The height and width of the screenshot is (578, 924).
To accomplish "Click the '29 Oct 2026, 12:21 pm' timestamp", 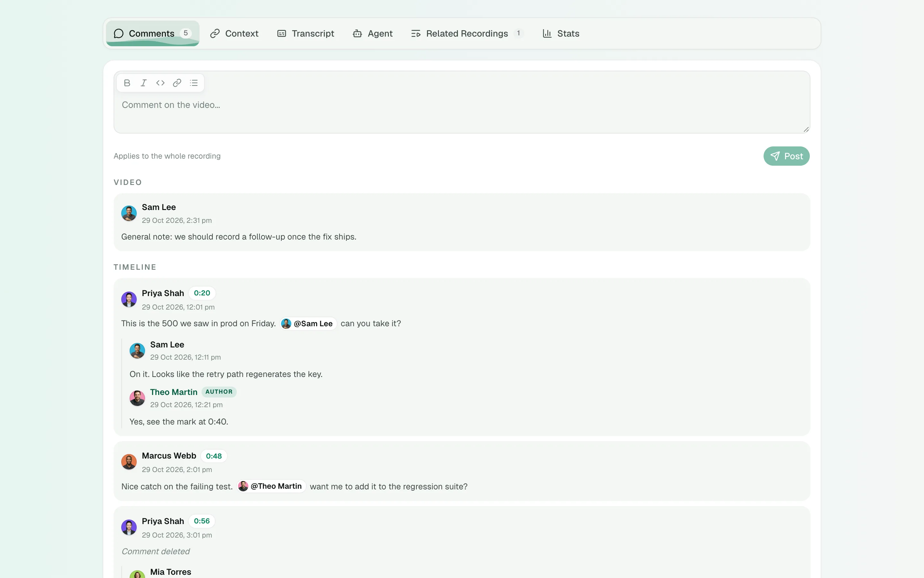I will 186,405.
